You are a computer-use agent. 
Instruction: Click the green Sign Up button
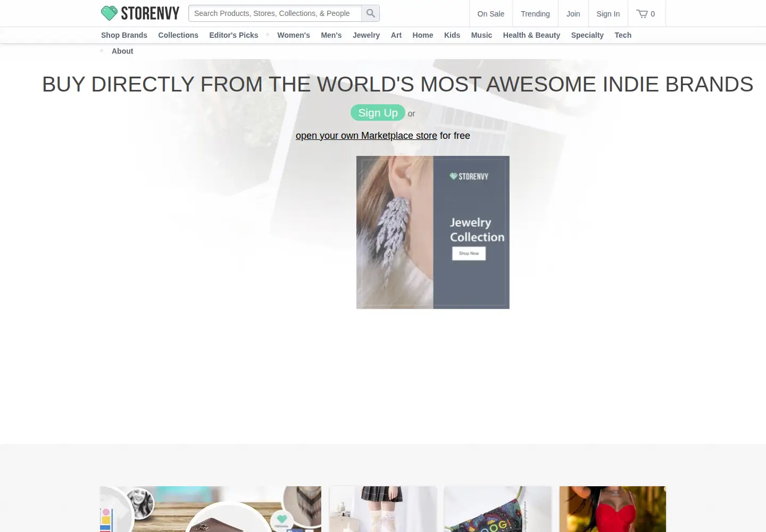click(378, 113)
